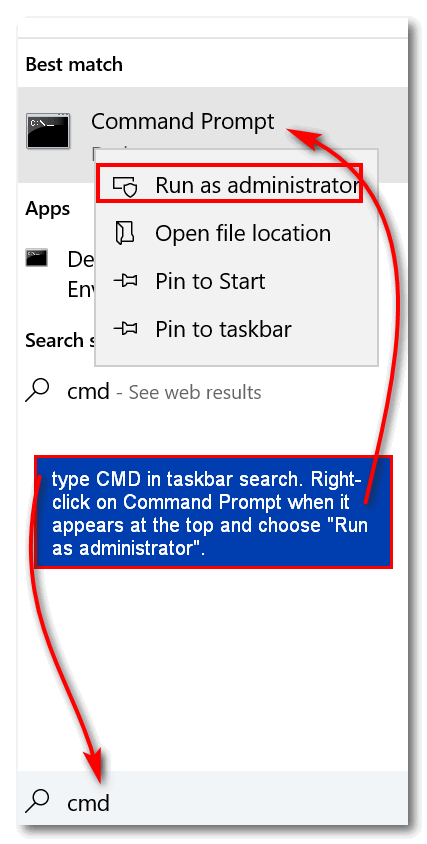The width and height of the screenshot is (427, 844).
Task: Click the folder icon for Open file location
Action: pos(125,233)
